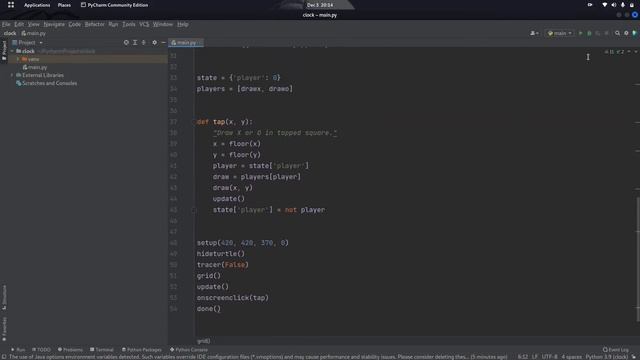The width and height of the screenshot is (640, 360).
Task: Expand External Libraries node
Action: pos(12,75)
